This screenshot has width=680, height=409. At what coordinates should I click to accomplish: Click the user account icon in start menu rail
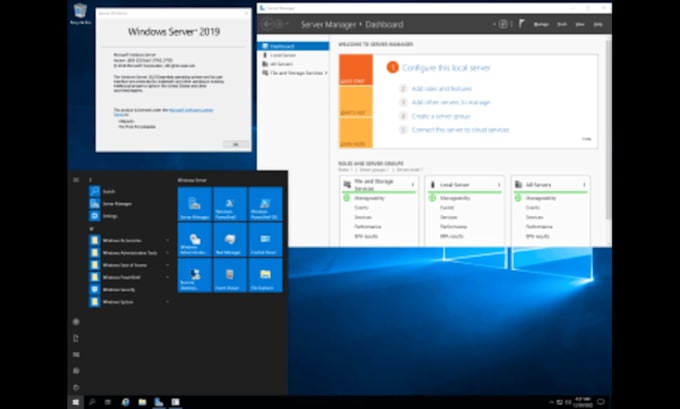click(76, 321)
